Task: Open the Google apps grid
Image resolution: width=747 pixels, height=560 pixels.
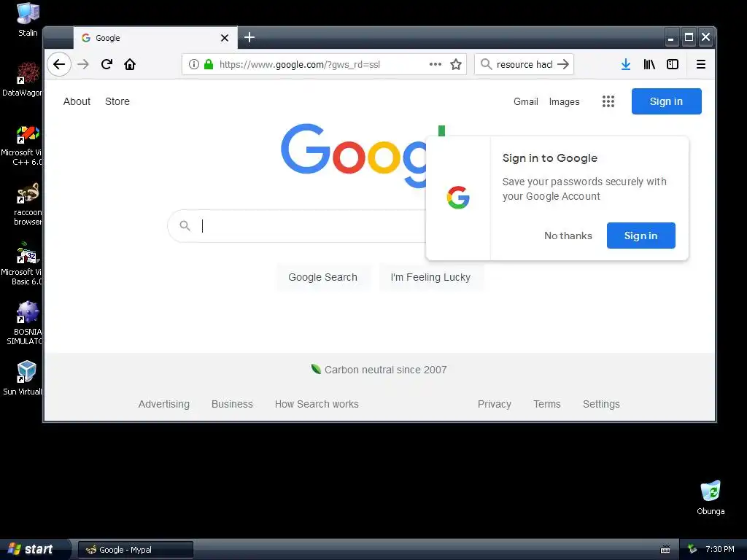Action: 608,101
